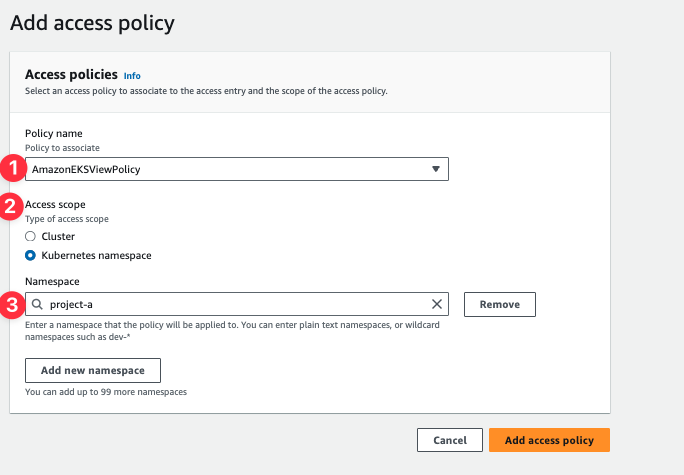Select the Cluster radio button
This screenshot has width=684, height=475.
30,236
